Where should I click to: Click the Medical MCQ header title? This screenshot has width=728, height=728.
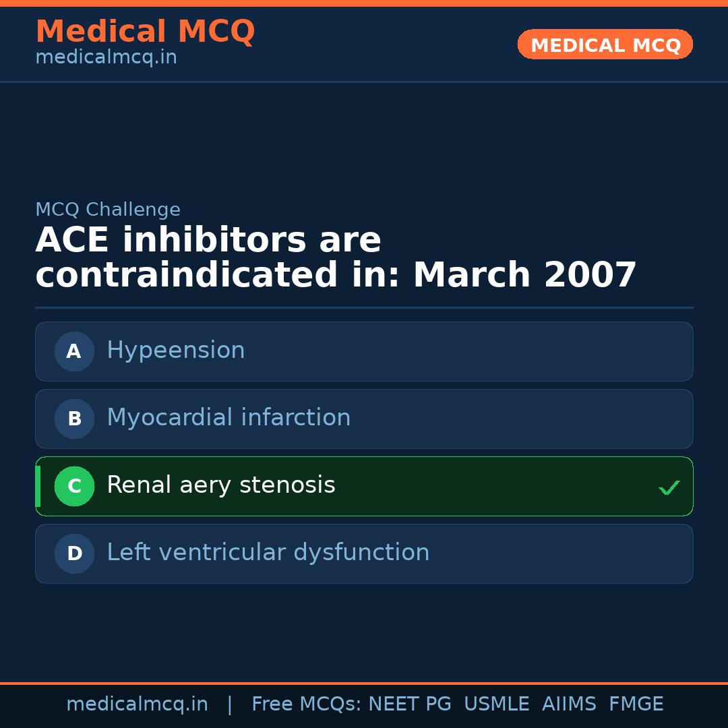click(x=145, y=32)
